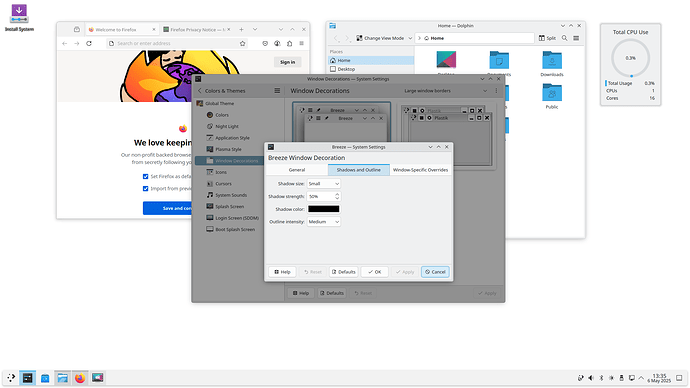Viewport: 690px width, 388px height.
Task: Bookmark the page with the star icon
Action: tap(242, 44)
